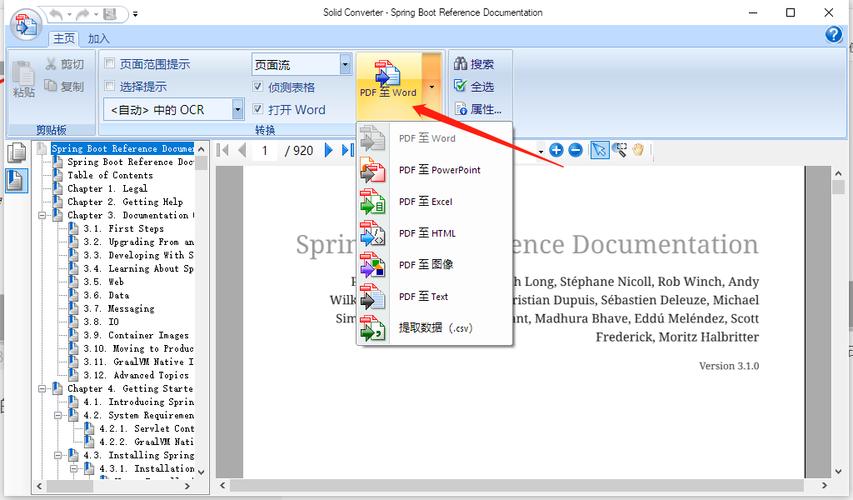Select root Spring Boot Reference Documentation bookmark

click(122, 149)
